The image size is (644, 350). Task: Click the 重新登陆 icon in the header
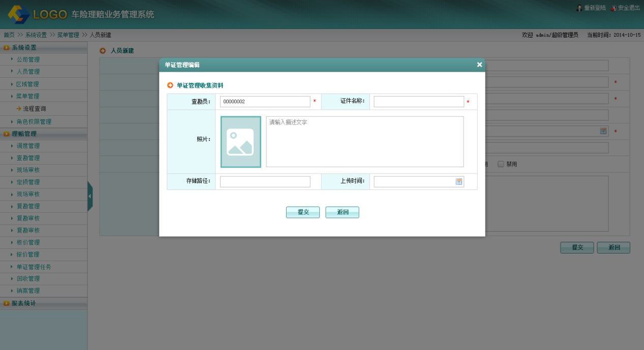click(x=579, y=8)
